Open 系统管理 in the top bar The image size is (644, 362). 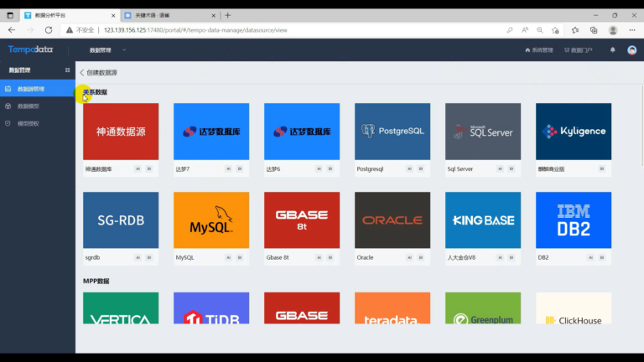pos(539,50)
